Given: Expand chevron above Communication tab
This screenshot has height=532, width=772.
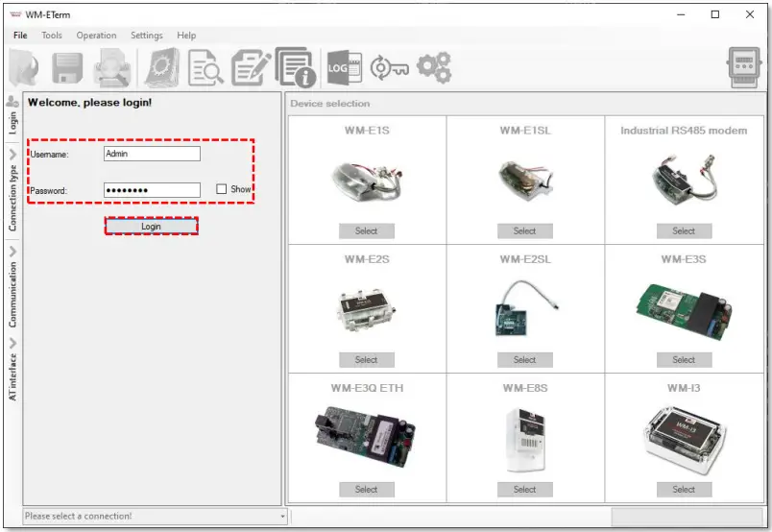Looking at the screenshot, I should [x=12, y=252].
